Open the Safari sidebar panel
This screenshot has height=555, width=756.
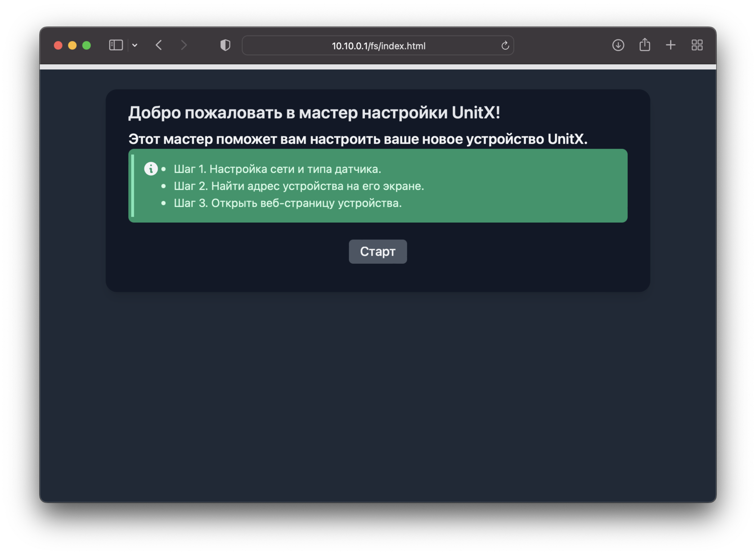(115, 45)
